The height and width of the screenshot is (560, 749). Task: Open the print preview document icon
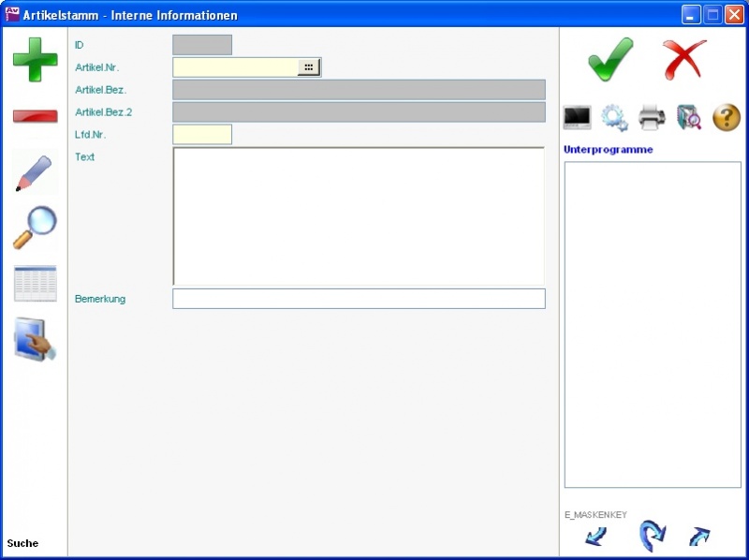click(689, 118)
